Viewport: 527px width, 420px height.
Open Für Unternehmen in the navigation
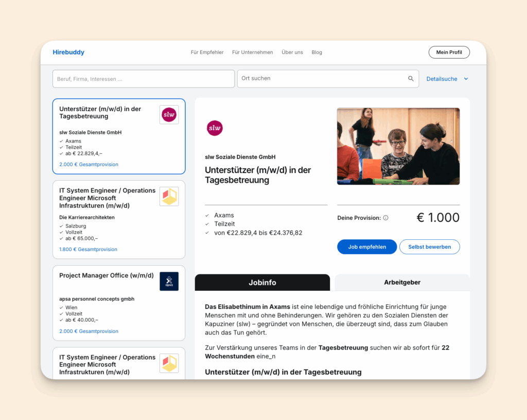(252, 52)
